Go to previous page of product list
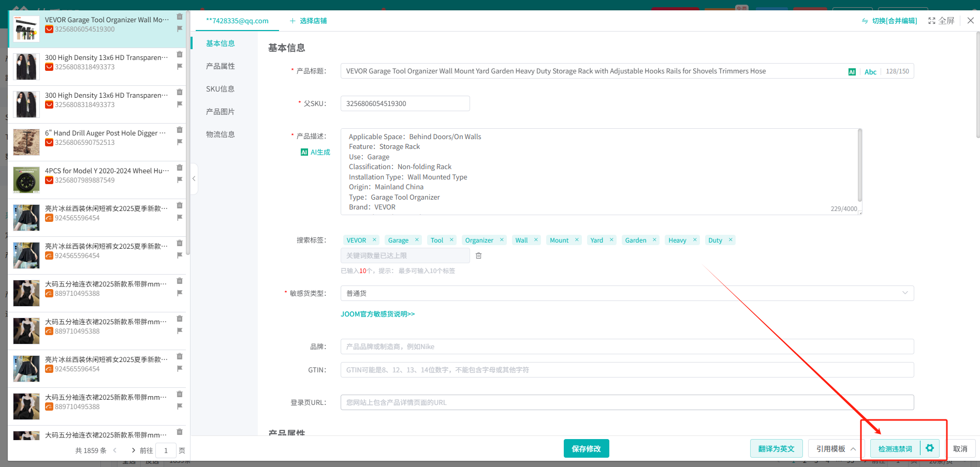The width and height of the screenshot is (980, 467). (x=114, y=450)
